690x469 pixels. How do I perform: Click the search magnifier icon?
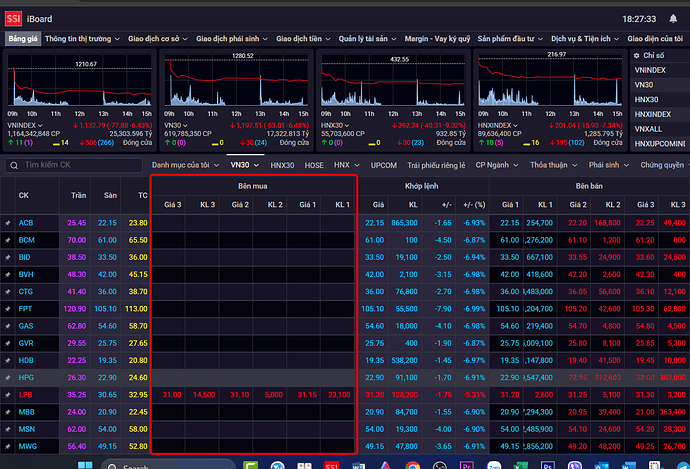pyautogui.click(x=14, y=164)
